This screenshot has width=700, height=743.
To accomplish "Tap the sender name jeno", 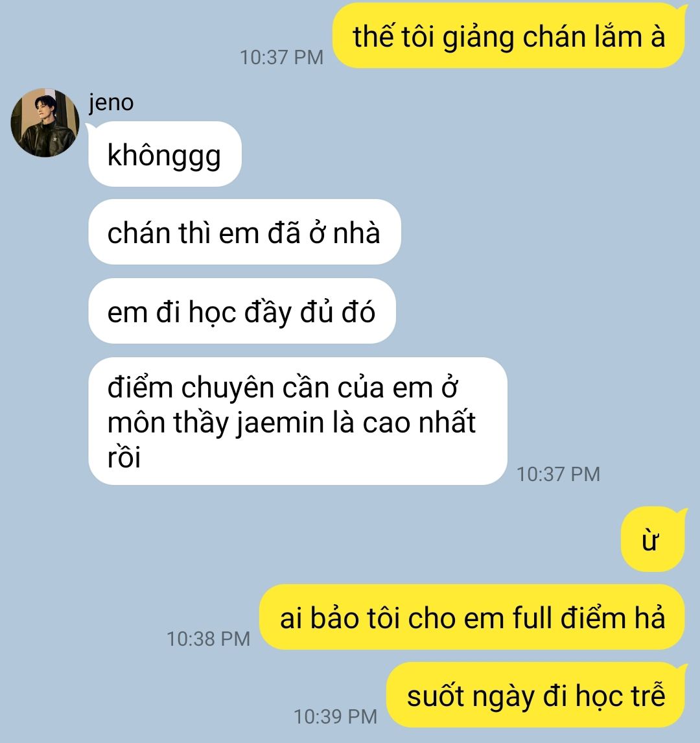I will [111, 102].
